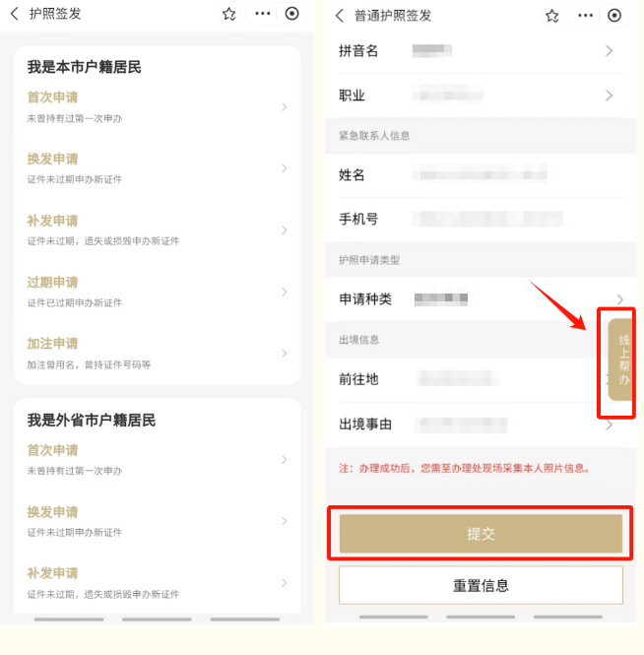This screenshot has height=655, width=644.
Task: Open the 职业 selection row
Action: click(x=481, y=96)
